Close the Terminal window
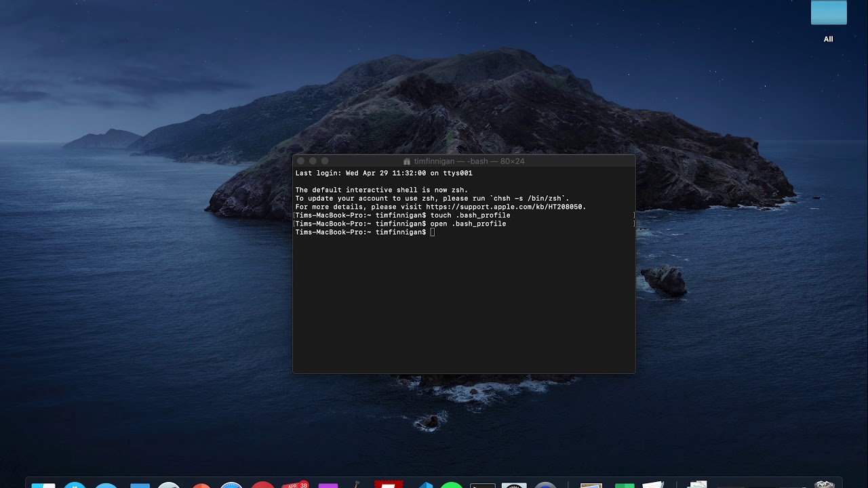 301,161
